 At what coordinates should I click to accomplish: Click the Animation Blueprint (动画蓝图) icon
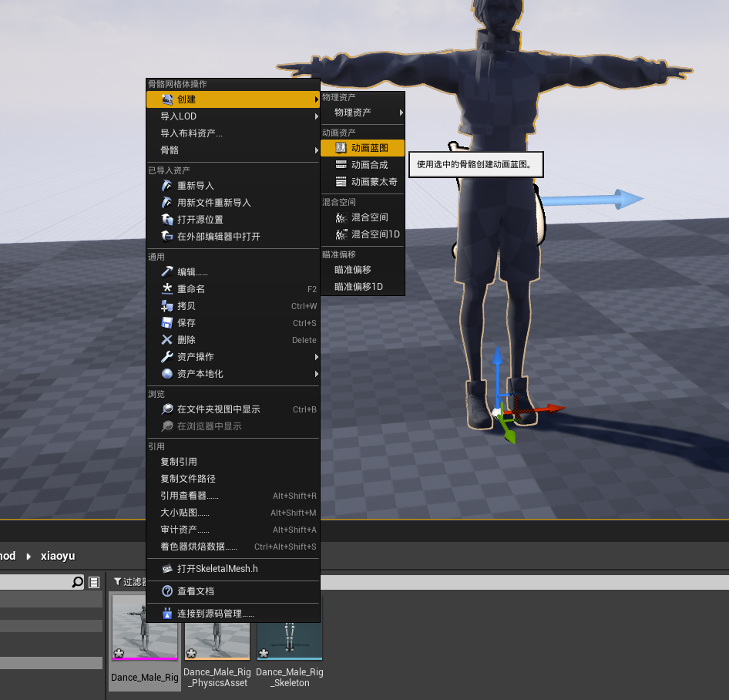pos(341,147)
